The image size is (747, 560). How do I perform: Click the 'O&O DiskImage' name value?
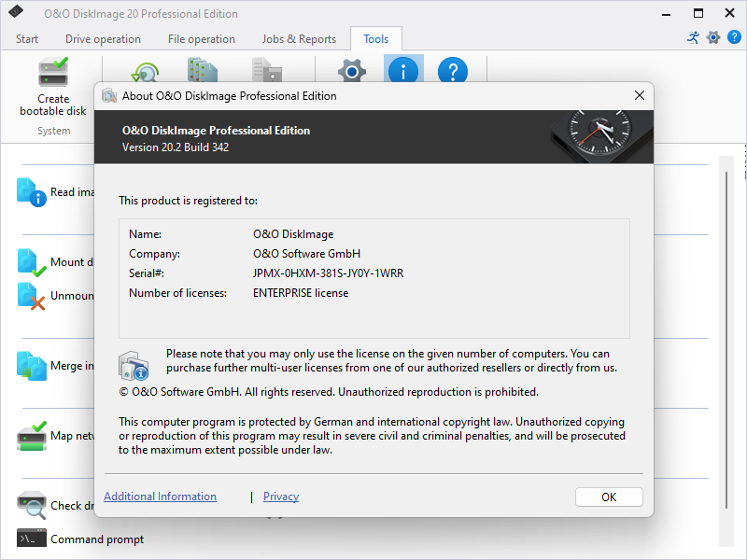tap(293, 234)
